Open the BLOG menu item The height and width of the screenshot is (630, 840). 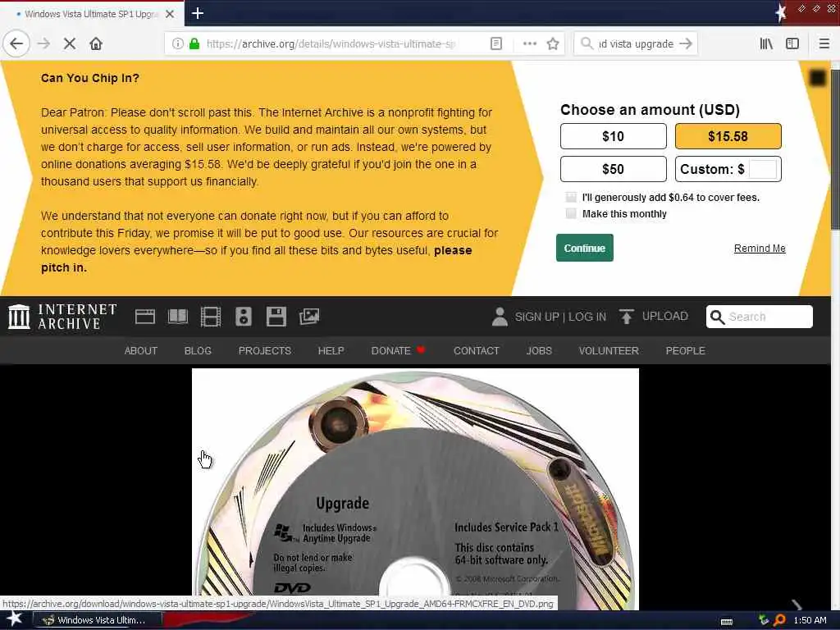[x=198, y=351]
